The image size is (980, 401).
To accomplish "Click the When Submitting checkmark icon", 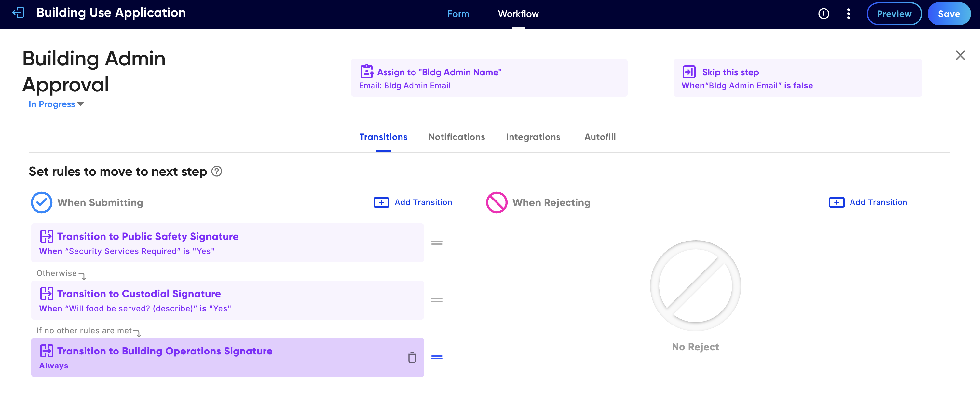I will [x=41, y=202].
